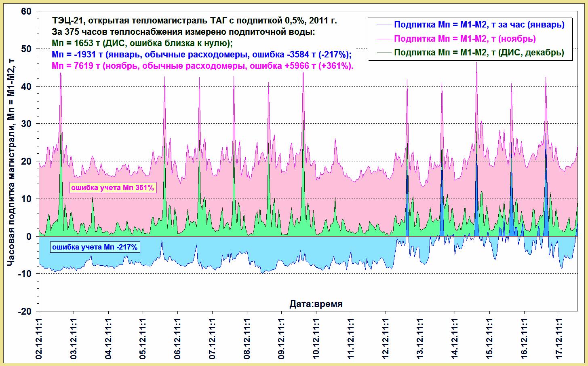
Task: Click the green text line 'Мп = 1653 т'
Action: pyautogui.click(x=142, y=43)
